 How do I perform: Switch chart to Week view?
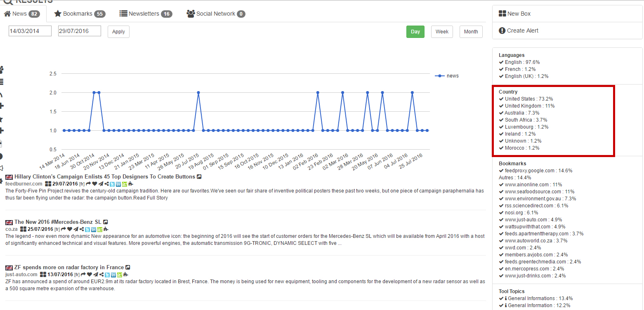point(442,32)
